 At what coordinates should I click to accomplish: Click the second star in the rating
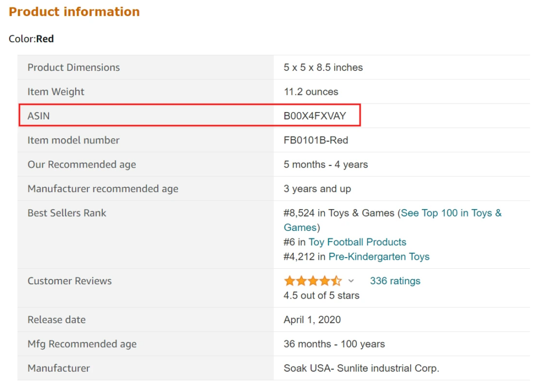tap(302, 281)
